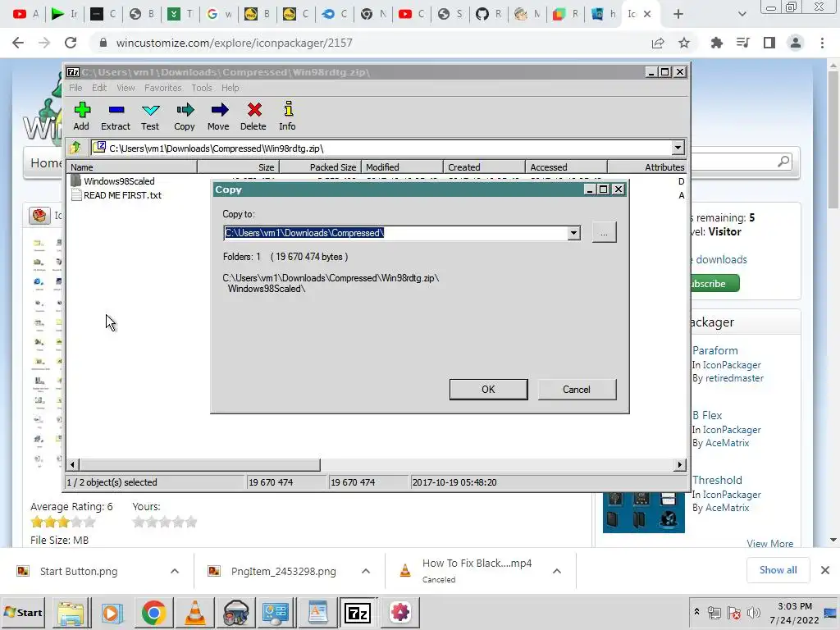Click the left arrow of the horizontal scrollbar

click(x=73, y=465)
